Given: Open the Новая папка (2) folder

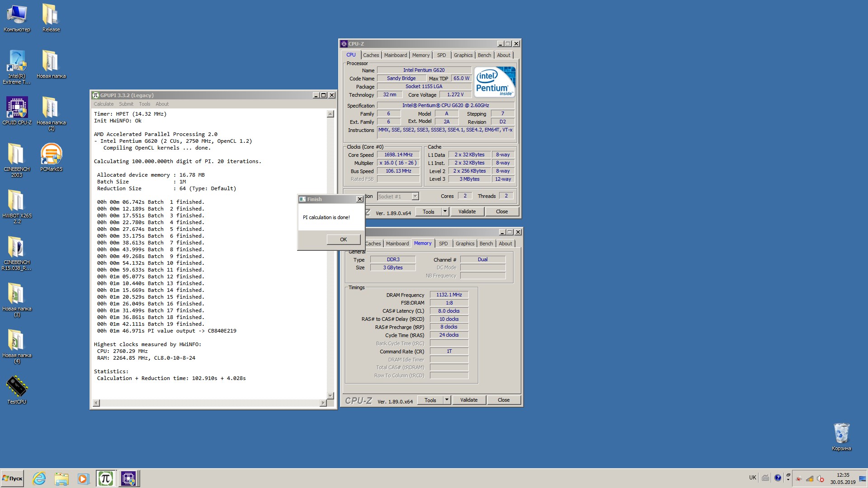Looking at the screenshot, I should (x=51, y=113).
